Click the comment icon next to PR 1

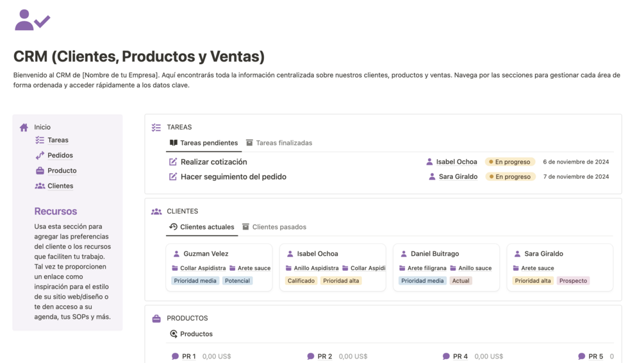tap(176, 357)
